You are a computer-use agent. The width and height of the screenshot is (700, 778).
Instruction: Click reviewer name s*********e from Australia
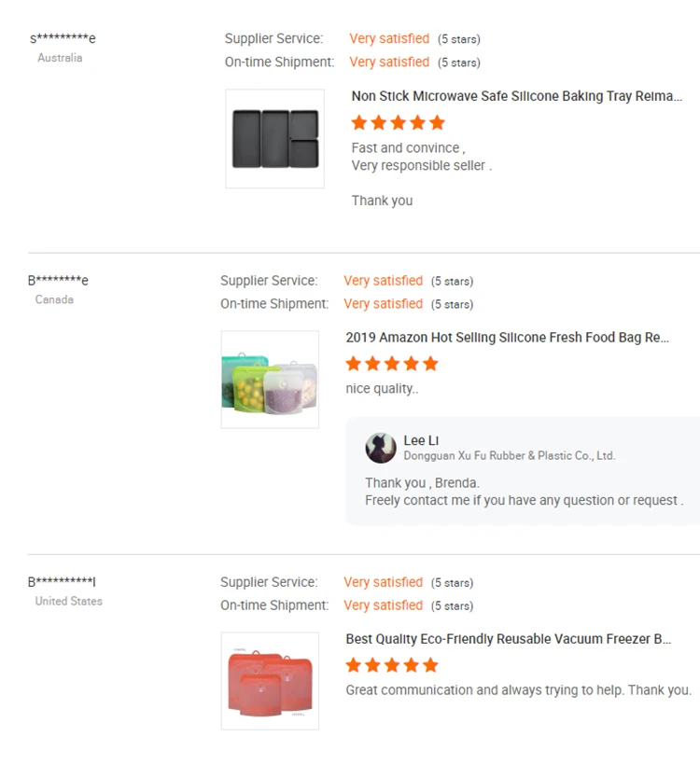pyautogui.click(x=63, y=38)
